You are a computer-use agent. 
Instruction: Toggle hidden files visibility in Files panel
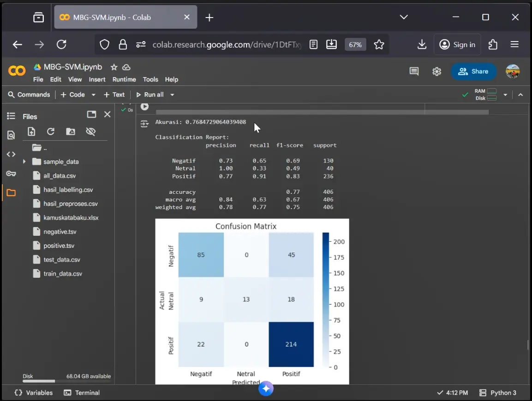pos(90,132)
